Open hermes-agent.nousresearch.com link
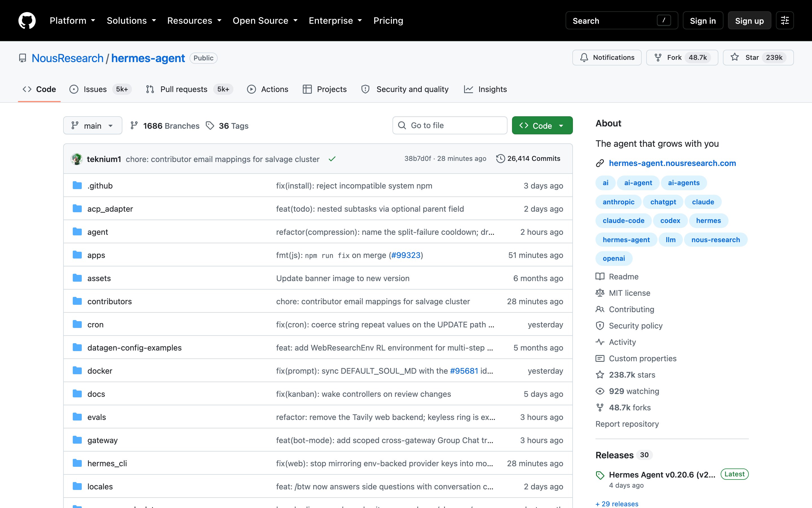The height and width of the screenshot is (508, 812). click(672, 163)
